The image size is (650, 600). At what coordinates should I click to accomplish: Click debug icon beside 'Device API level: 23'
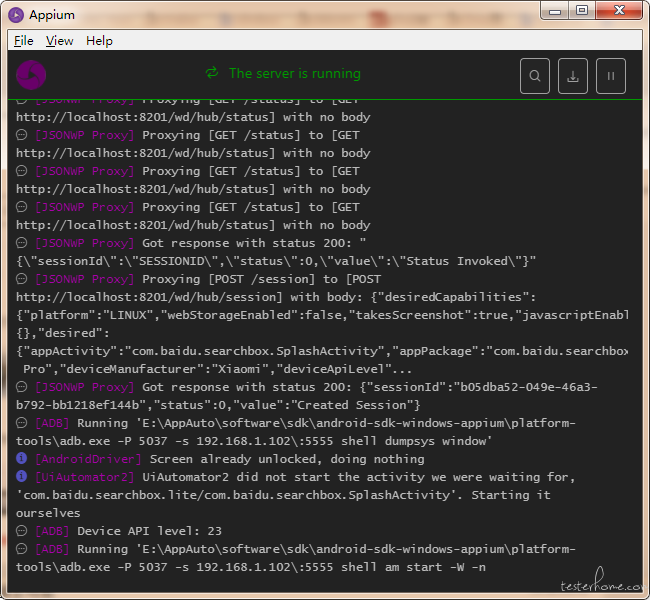tap(22, 530)
